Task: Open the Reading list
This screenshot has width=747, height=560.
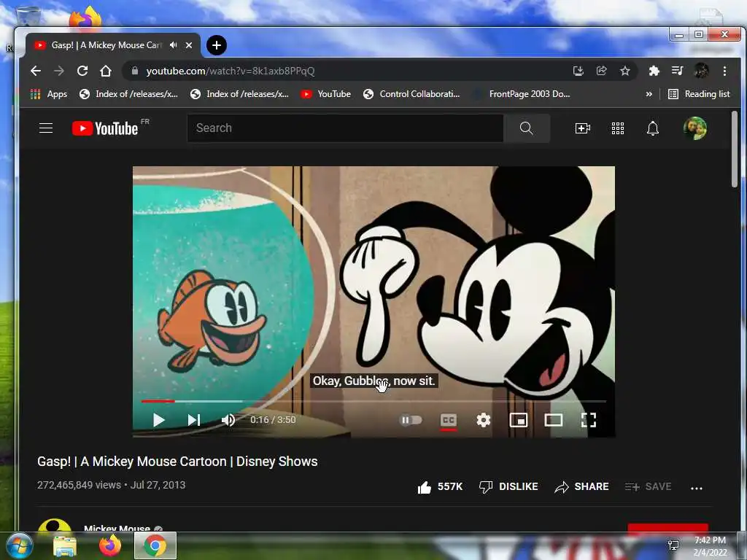Action: (700, 94)
